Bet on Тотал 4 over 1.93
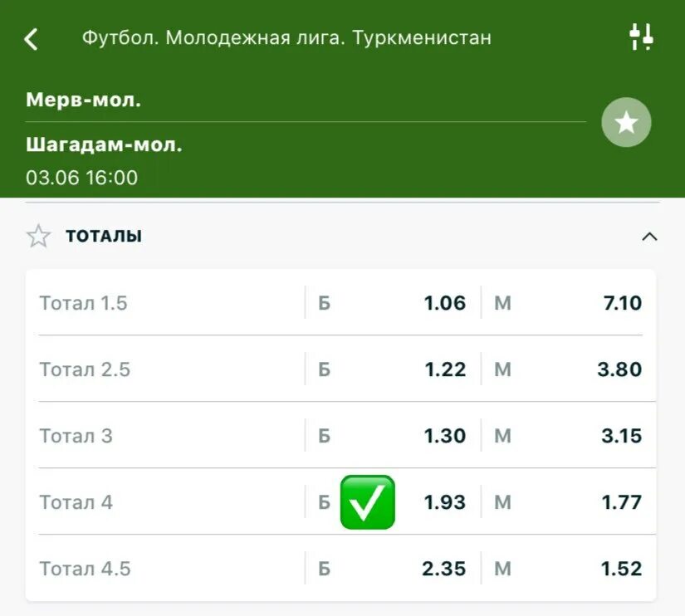685x616 pixels. (393, 502)
